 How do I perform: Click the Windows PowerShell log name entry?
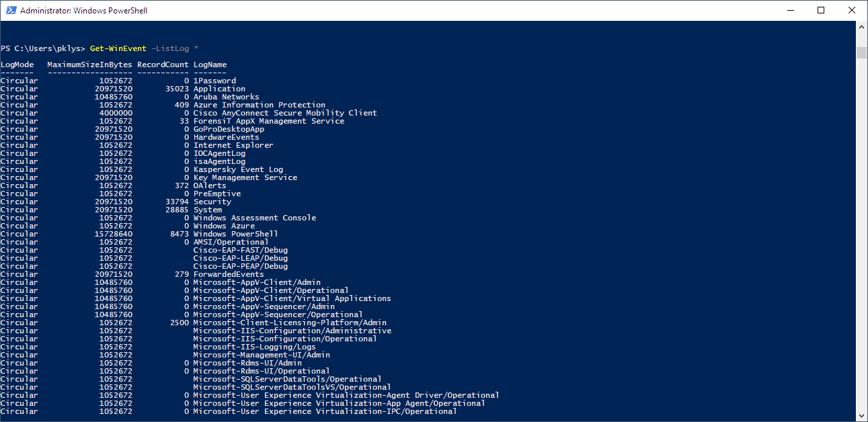click(x=235, y=234)
